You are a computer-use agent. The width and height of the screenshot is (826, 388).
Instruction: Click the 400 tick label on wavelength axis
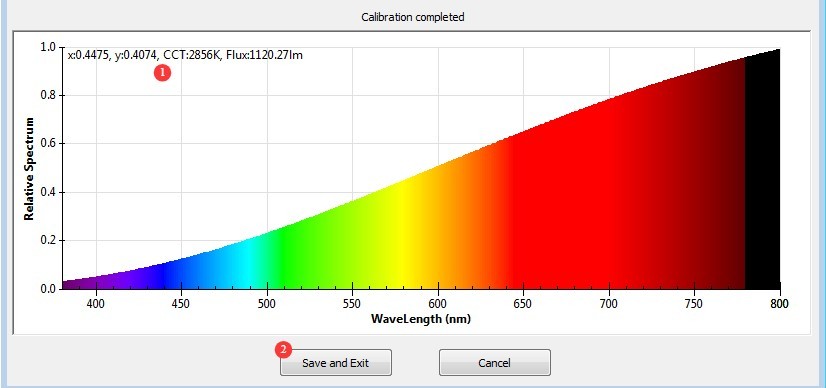[95, 304]
